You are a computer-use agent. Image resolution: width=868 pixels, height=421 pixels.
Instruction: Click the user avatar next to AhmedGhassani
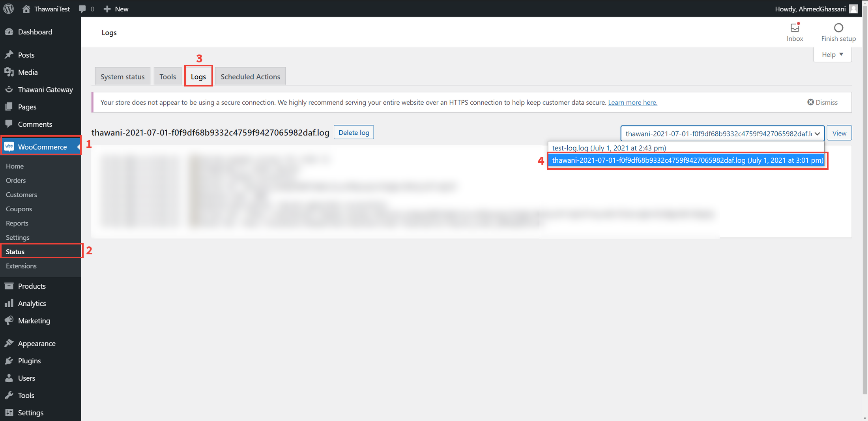point(853,9)
